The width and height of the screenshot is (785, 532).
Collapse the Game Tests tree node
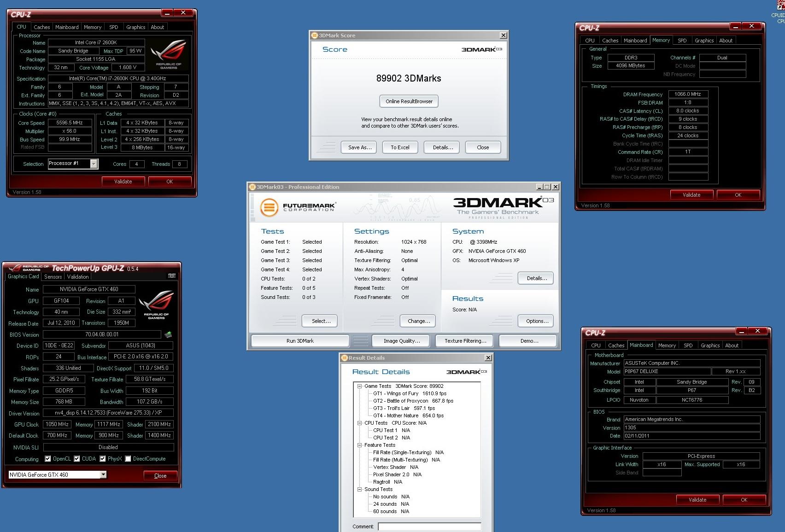[x=359, y=386]
